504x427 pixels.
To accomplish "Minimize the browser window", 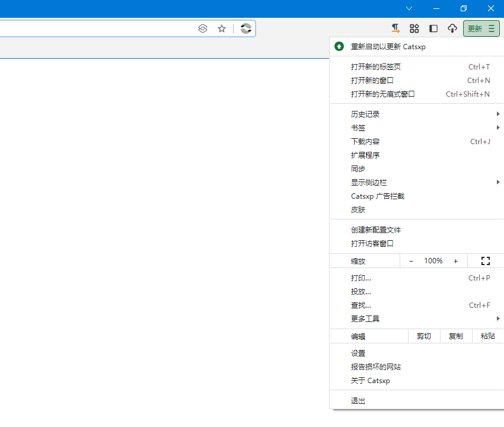I will pyautogui.click(x=436, y=8).
